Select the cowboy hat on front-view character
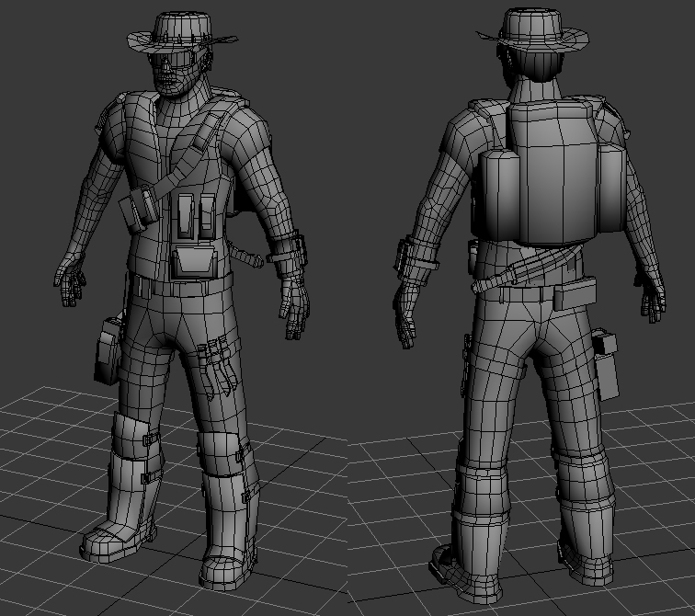695x616 pixels. 182,33
